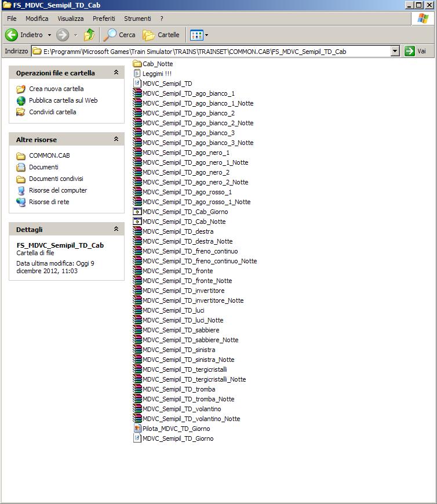The image size is (437, 504).
Task: Select MDVC_Semipil_TD_Cab_Giorno file icon
Action: pyautogui.click(x=137, y=212)
